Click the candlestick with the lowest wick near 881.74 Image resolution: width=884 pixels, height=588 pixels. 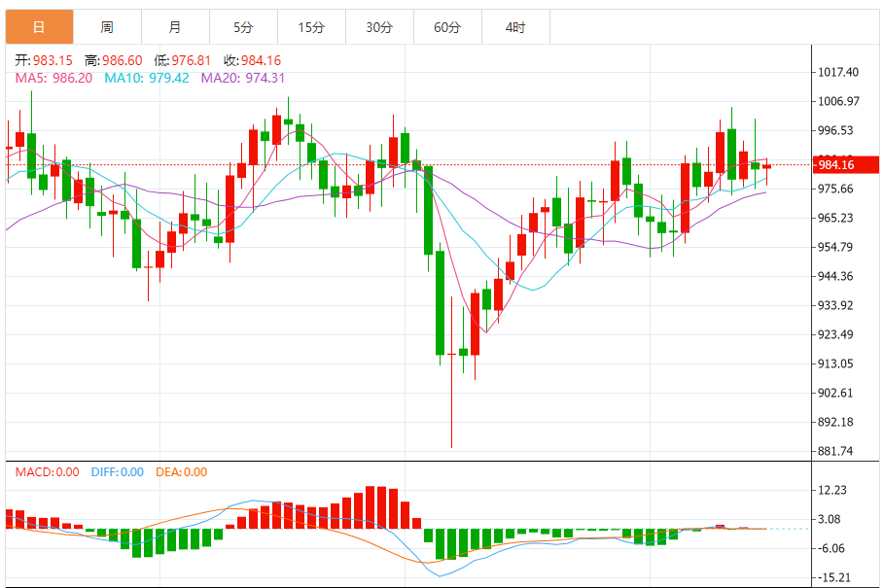click(x=451, y=372)
